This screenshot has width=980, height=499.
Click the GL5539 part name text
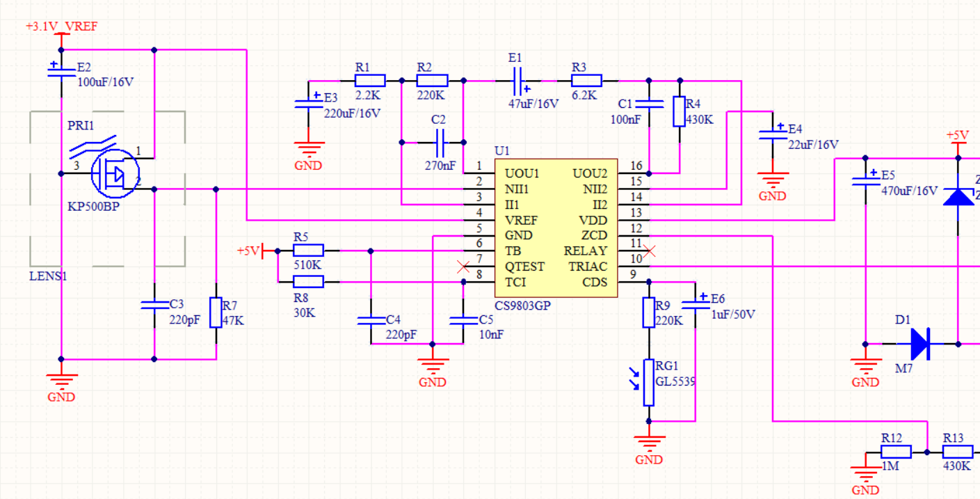click(x=675, y=381)
